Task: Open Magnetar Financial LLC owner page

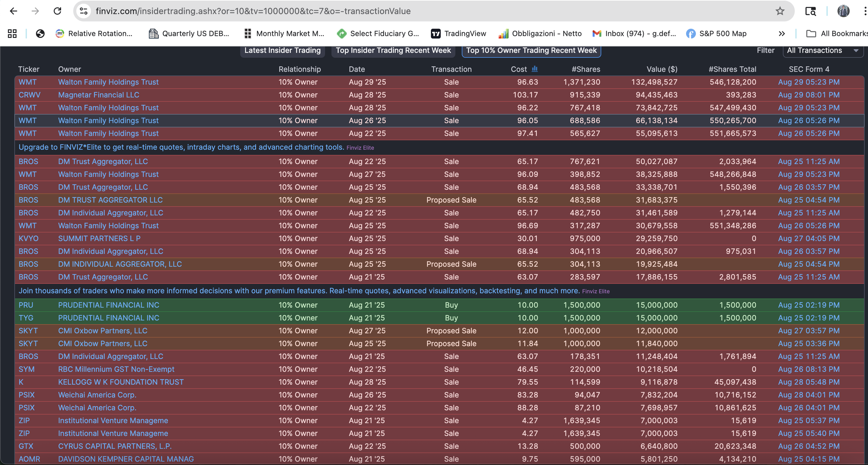Action: [x=99, y=95]
